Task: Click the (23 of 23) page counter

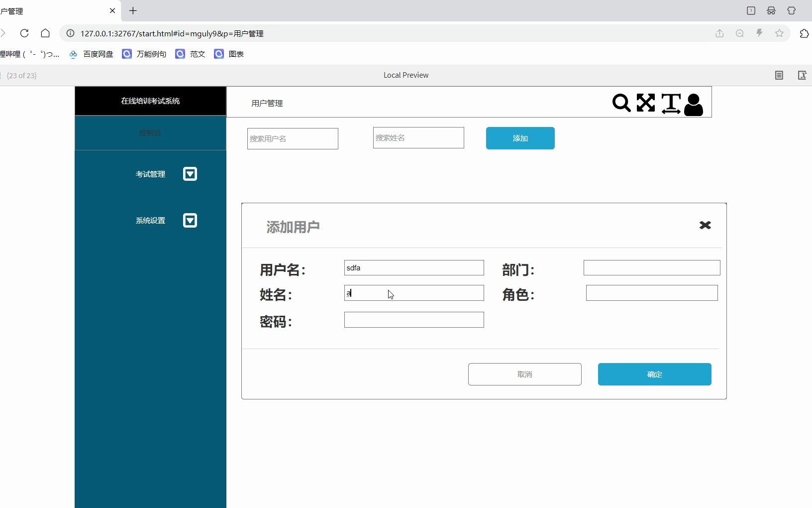Action: click(21, 75)
